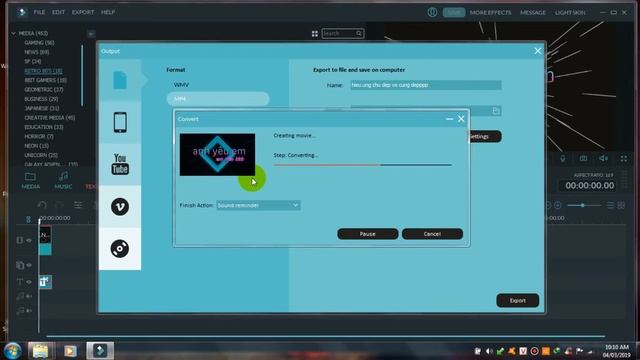
Task: Click the preview volume speaker icon
Action: [603, 158]
